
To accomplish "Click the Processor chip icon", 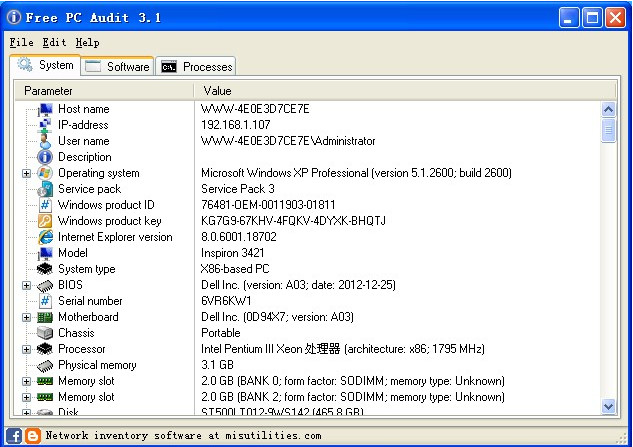I will (45, 349).
